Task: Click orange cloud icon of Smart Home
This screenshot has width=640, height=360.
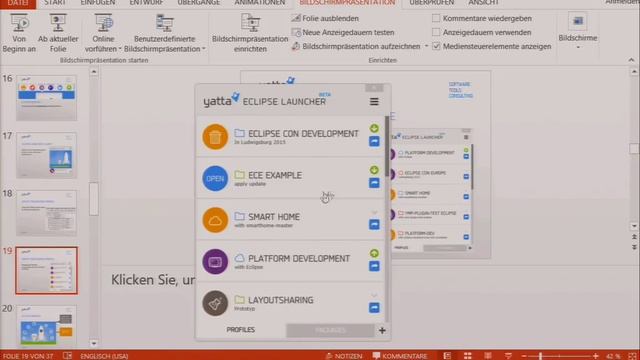Action: [x=215, y=220]
